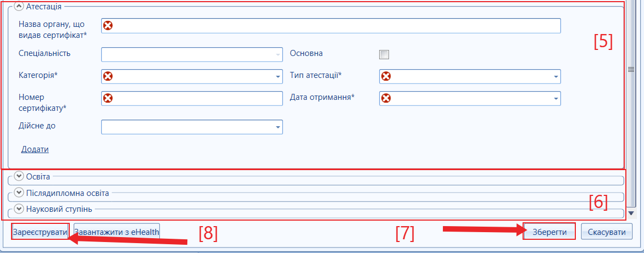Open the Спеціальність dropdown
The image size is (644, 253).
click(192, 54)
